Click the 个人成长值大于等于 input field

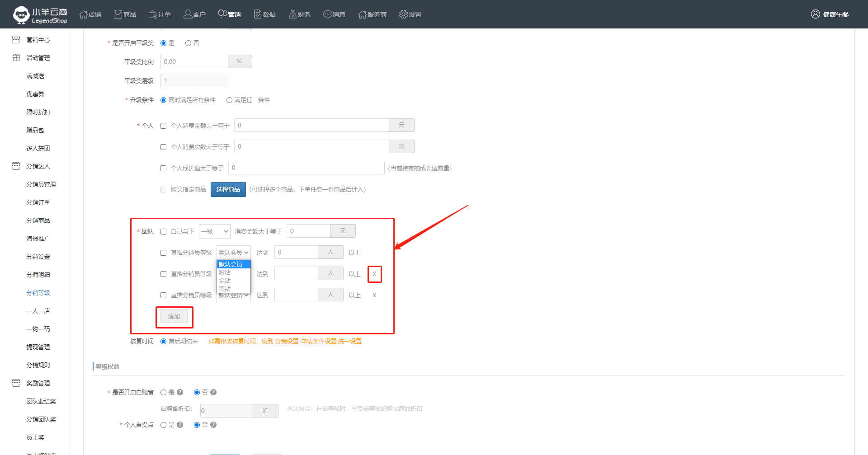306,168
